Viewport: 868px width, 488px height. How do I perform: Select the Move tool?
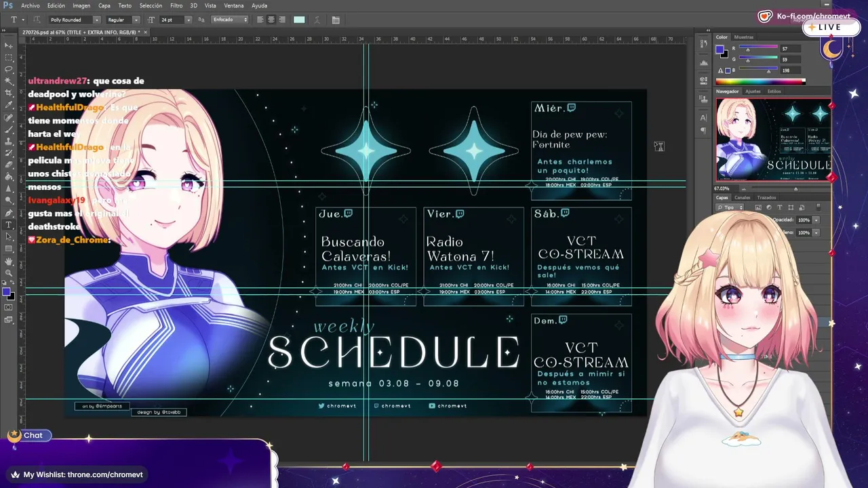tap(9, 45)
